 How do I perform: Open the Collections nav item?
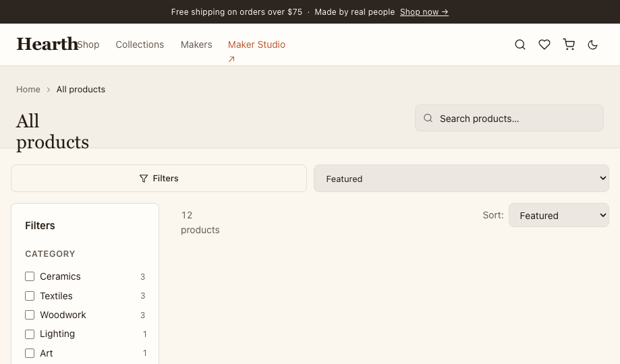tap(140, 44)
